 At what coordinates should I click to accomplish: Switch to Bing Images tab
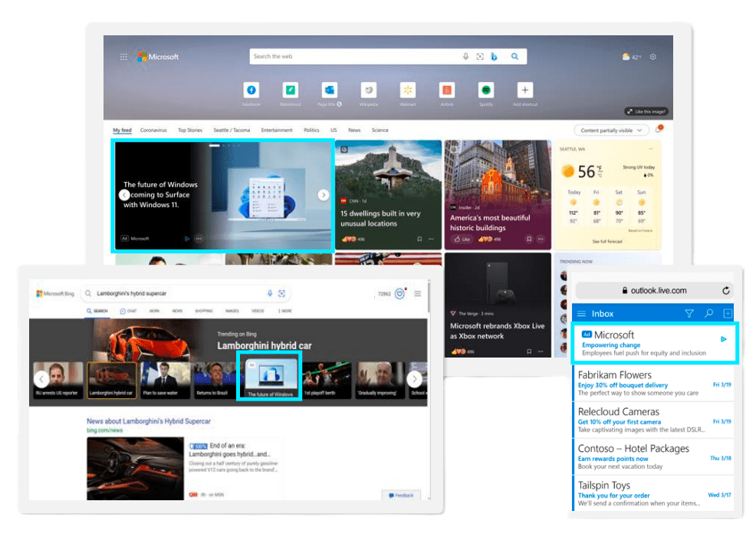pos(232,311)
